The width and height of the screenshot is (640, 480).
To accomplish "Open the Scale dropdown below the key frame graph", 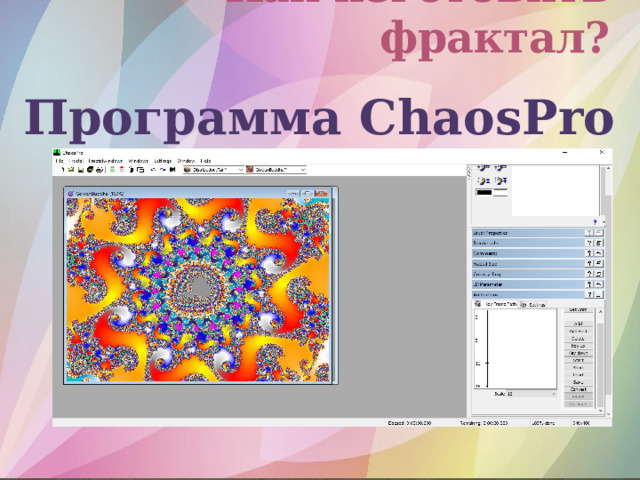I will (x=531, y=394).
